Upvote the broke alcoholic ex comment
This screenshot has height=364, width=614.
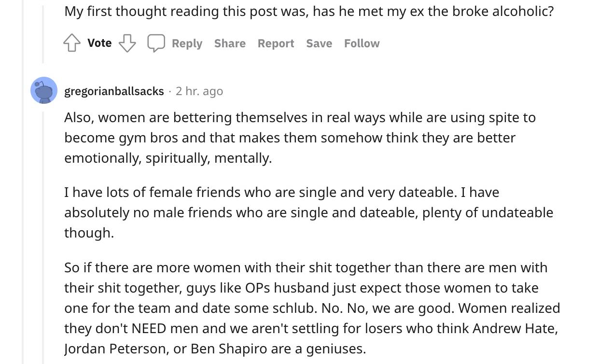(72, 43)
